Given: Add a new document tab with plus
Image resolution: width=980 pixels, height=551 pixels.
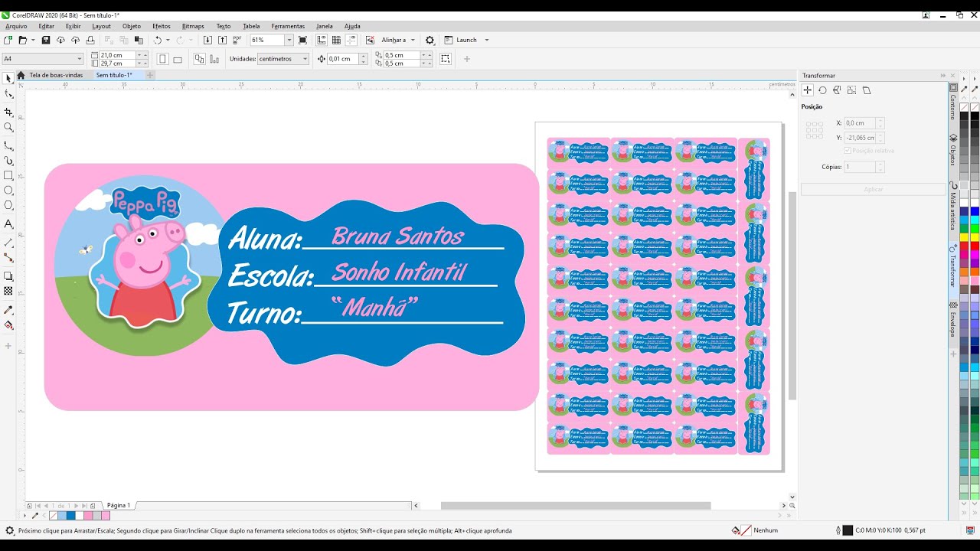Looking at the screenshot, I should pyautogui.click(x=150, y=75).
